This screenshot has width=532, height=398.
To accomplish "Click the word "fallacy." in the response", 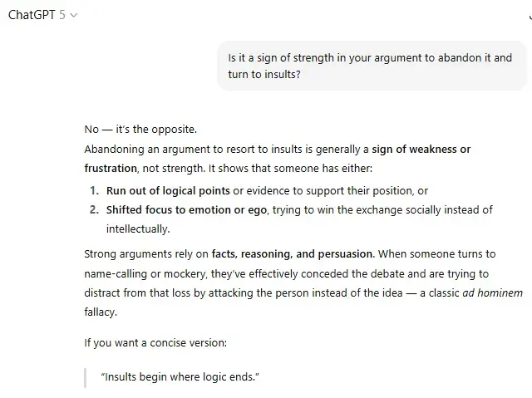I will pos(101,313).
